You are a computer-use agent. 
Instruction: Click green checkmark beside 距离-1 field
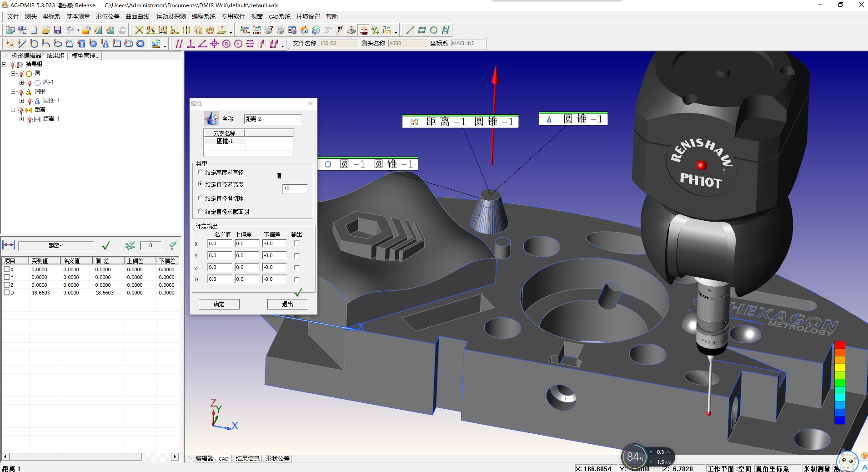(x=105, y=246)
